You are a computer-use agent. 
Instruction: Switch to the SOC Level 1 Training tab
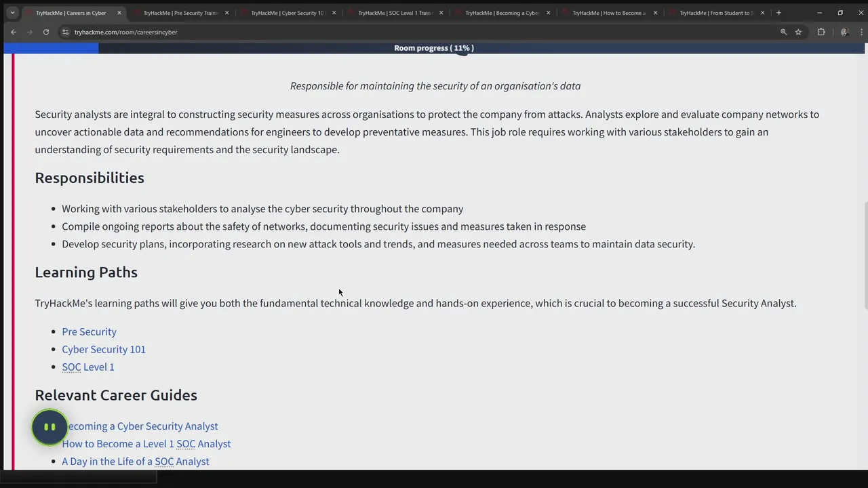(x=395, y=13)
